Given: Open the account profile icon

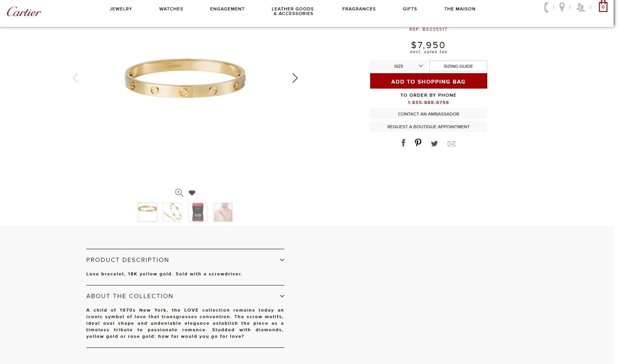Looking at the screenshot, I should tap(580, 7).
